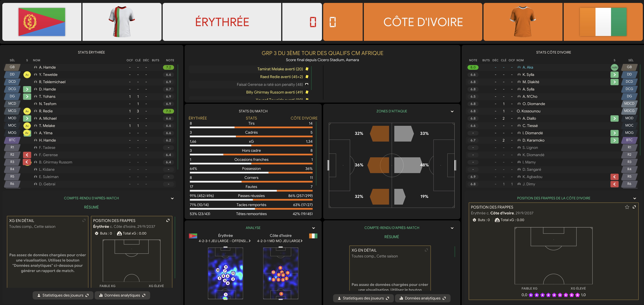Image resolution: width=644 pixels, height=305 pixels.
Task: Open Eritrea Statistiques des joueurs button
Action: (x=63, y=295)
